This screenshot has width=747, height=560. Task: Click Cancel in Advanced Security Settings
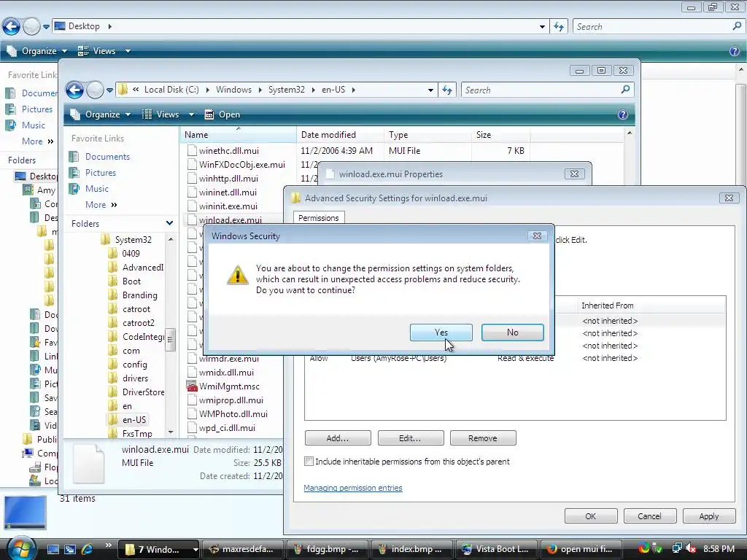point(650,516)
